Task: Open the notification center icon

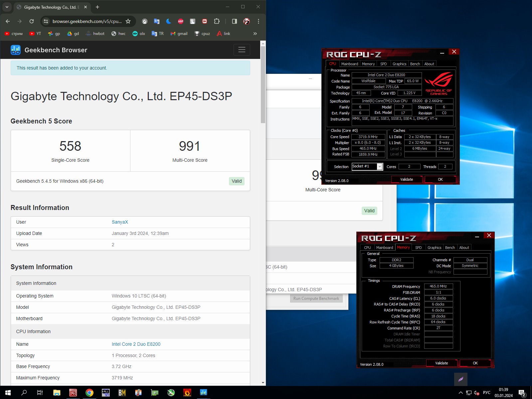Action: [522, 393]
